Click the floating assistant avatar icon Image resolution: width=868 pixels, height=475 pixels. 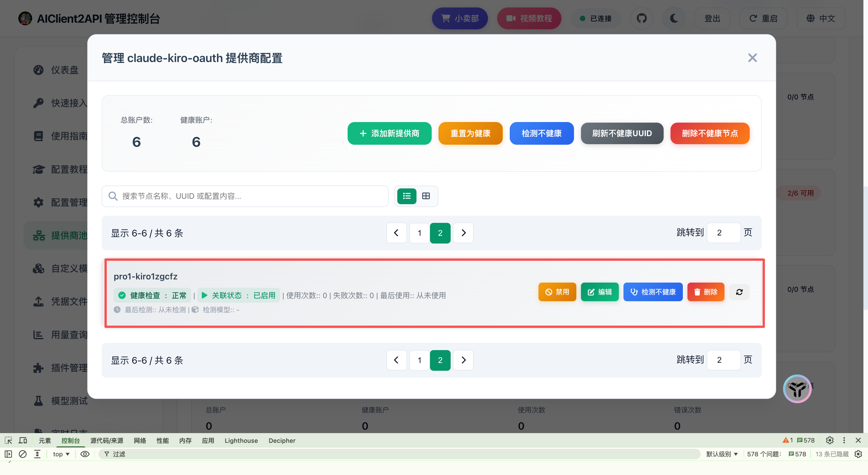tap(797, 389)
